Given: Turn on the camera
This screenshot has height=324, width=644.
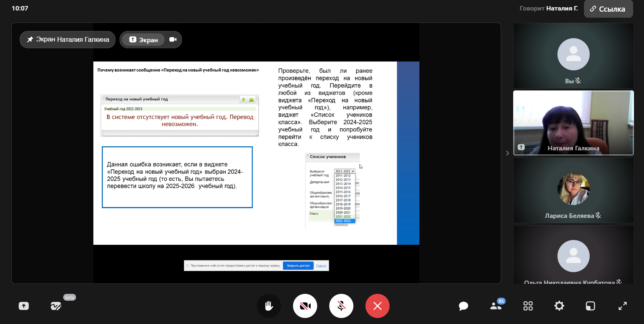Looking at the screenshot, I should click(305, 306).
